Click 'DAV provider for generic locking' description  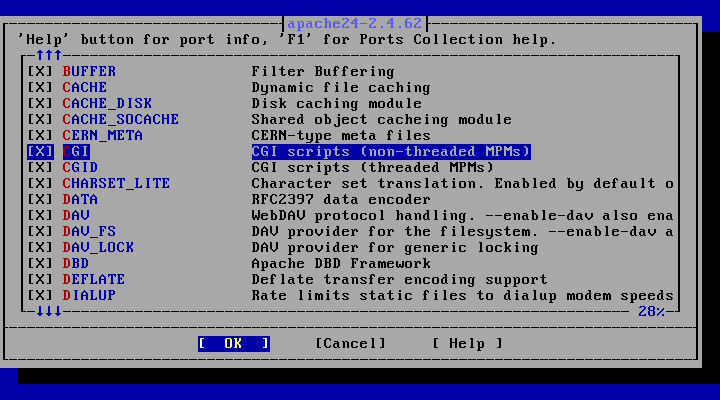click(395, 248)
